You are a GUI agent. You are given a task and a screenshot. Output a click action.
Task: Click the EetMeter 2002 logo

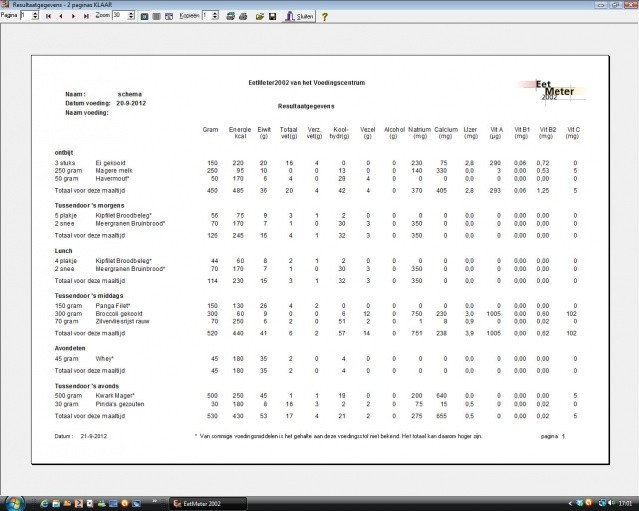[552, 90]
